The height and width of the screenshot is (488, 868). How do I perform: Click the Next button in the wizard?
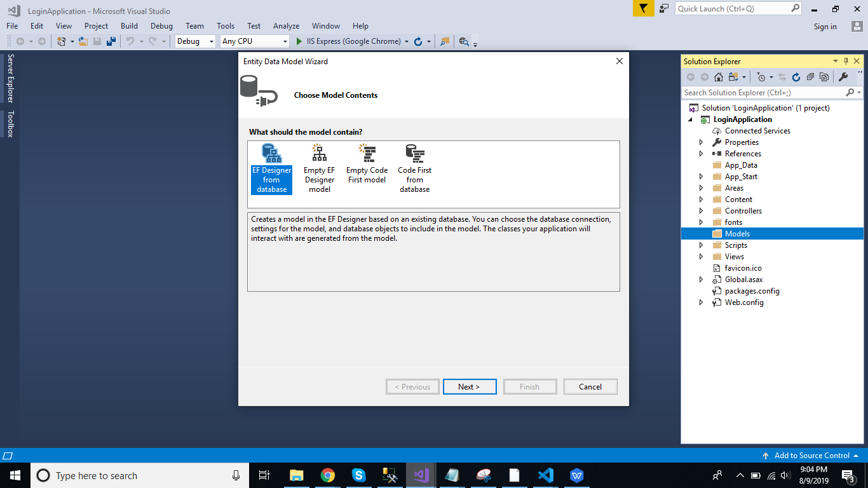tap(470, 386)
